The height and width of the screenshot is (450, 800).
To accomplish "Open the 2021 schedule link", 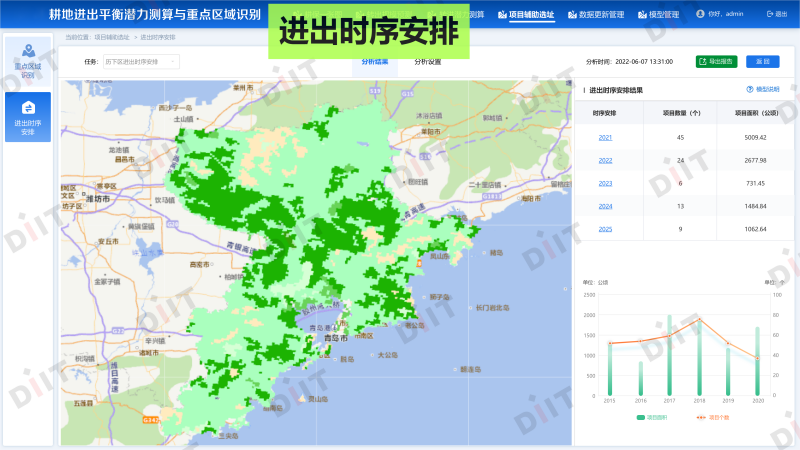I will 605,137.
